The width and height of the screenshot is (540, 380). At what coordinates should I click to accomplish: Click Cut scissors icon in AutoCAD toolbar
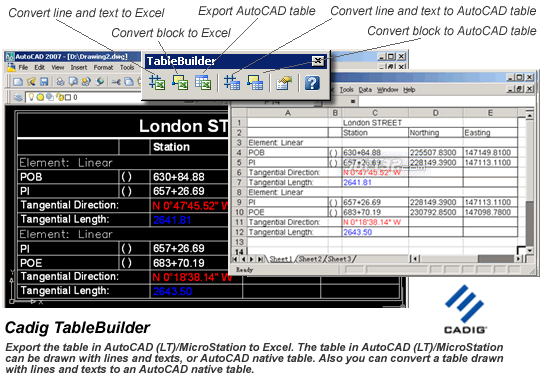(116, 82)
